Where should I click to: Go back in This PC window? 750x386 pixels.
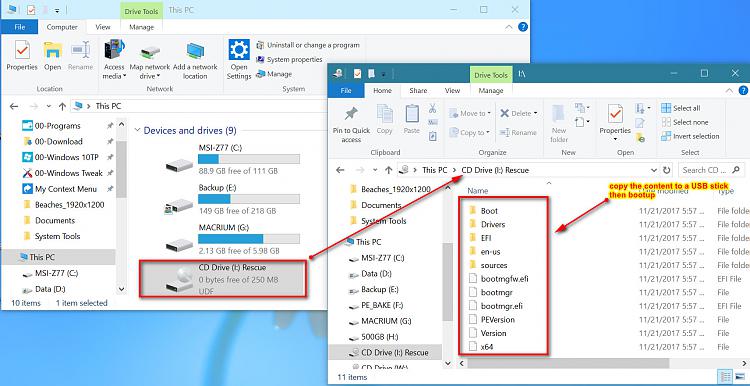click(x=14, y=106)
